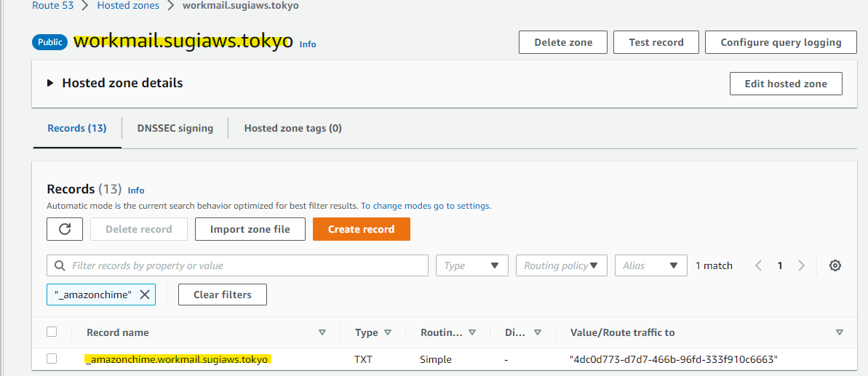Click the search magnifier in filter box

pyautogui.click(x=60, y=265)
